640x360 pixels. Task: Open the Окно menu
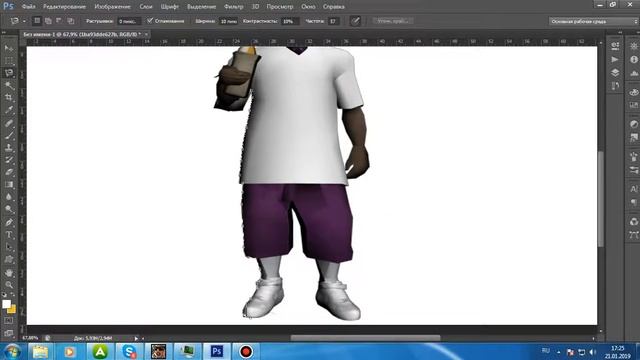point(308,7)
